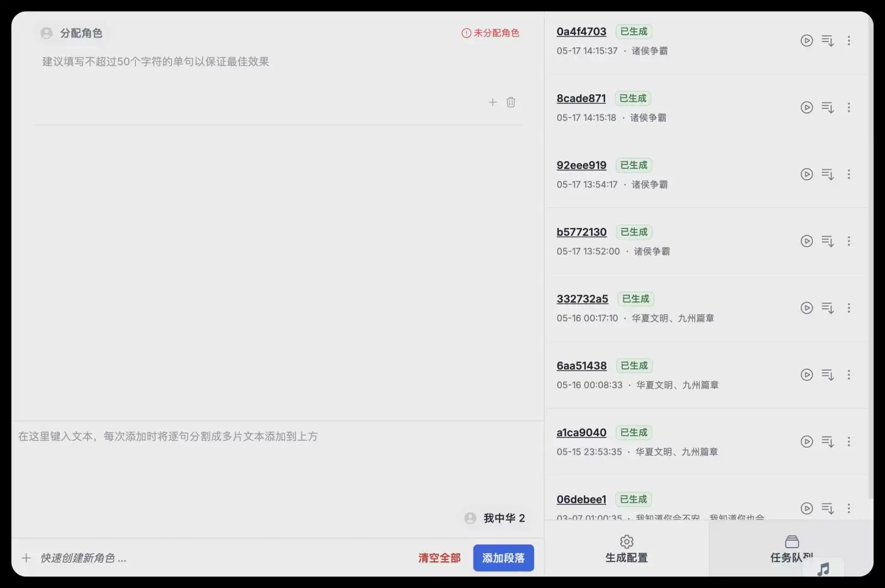Click the 添加段落 button
Viewport: 885px width, 588px height.
503,558
